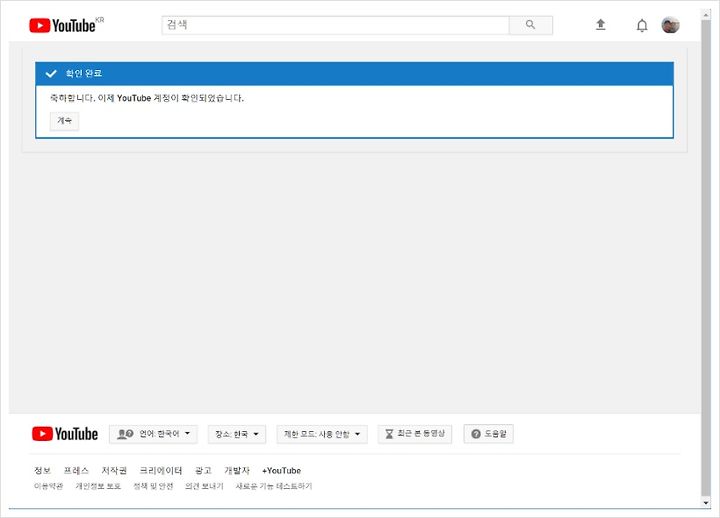Click the 계속 continue button
The width and height of the screenshot is (720, 518).
click(64, 121)
